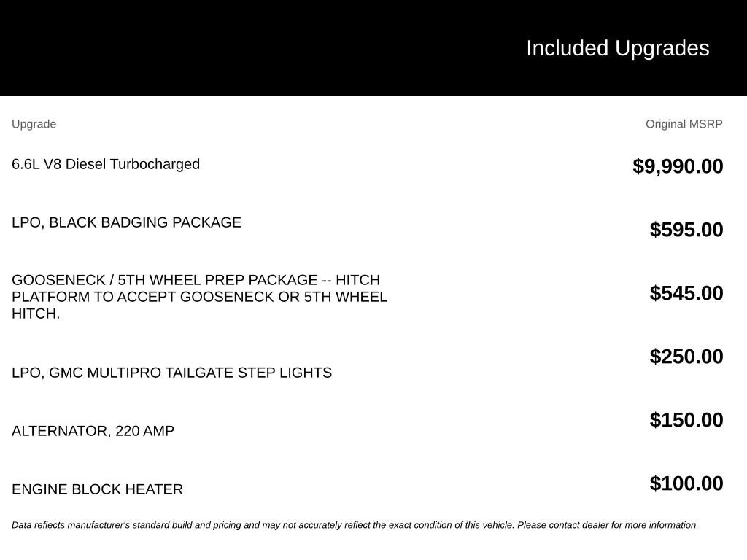Click the manufacturer data disclaimer text
The width and height of the screenshot is (747, 560).
click(355, 525)
